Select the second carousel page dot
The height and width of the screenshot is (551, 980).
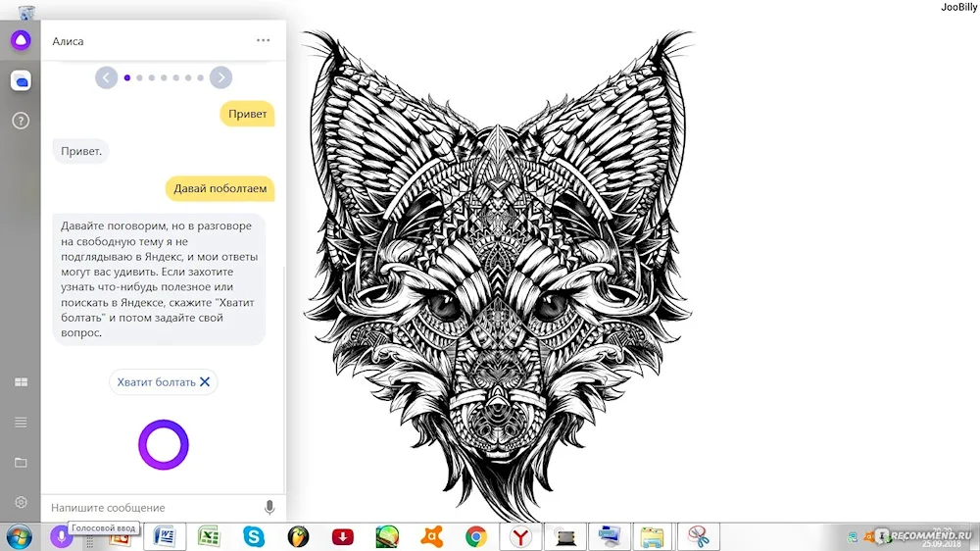(x=139, y=77)
